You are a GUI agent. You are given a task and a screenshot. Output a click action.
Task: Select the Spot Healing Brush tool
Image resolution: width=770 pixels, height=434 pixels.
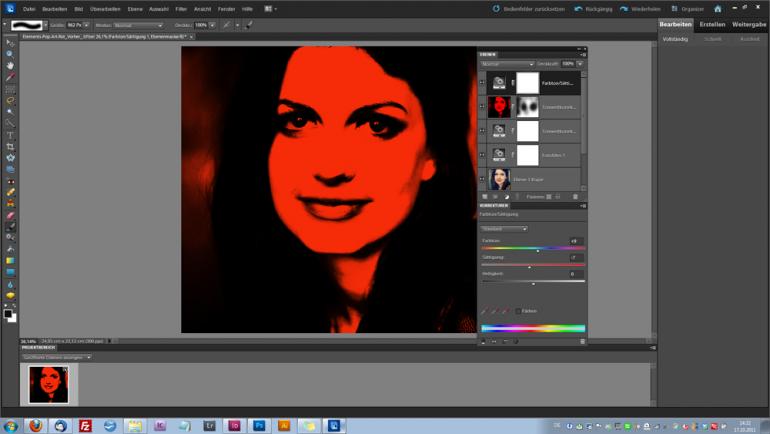[x=10, y=192]
